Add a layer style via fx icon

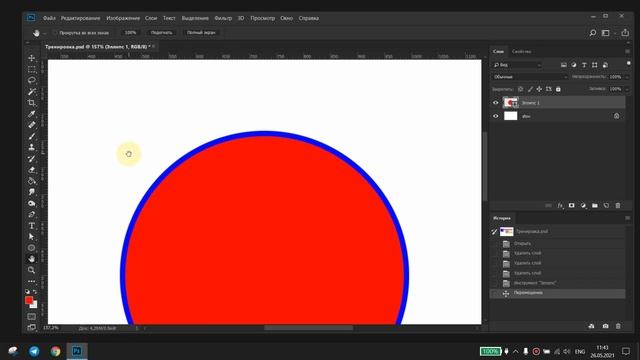[560, 206]
